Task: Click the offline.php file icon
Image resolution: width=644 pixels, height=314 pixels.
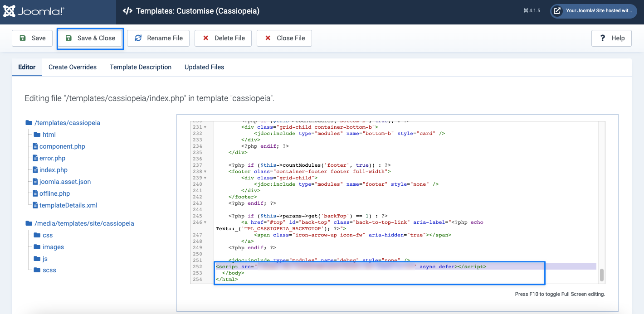Action: tap(35, 193)
